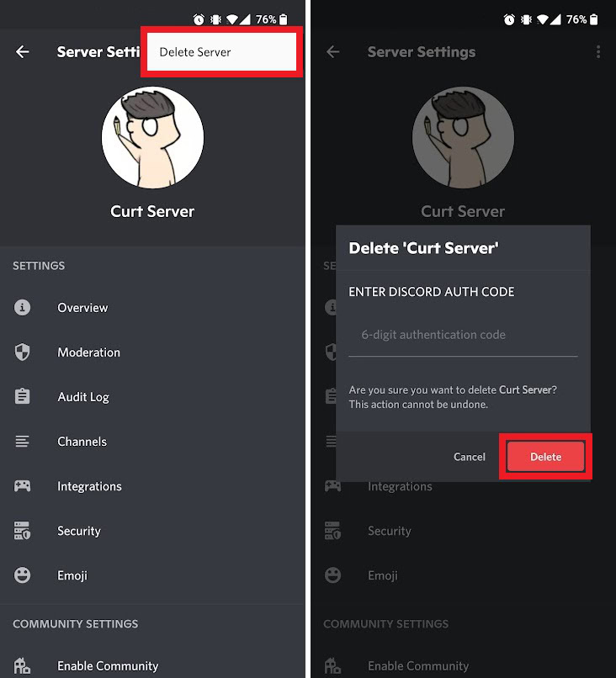Tap dimmed Enable Community icon in right screen

pyautogui.click(x=332, y=665)
